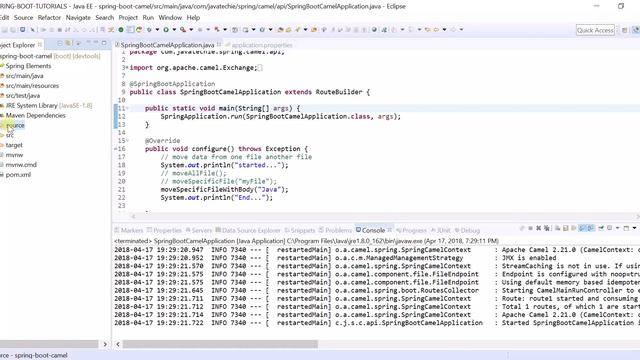
Task: Open the Display Selected Console dropdown arrow
Action: pyautogui.click(x=618, y=228)
